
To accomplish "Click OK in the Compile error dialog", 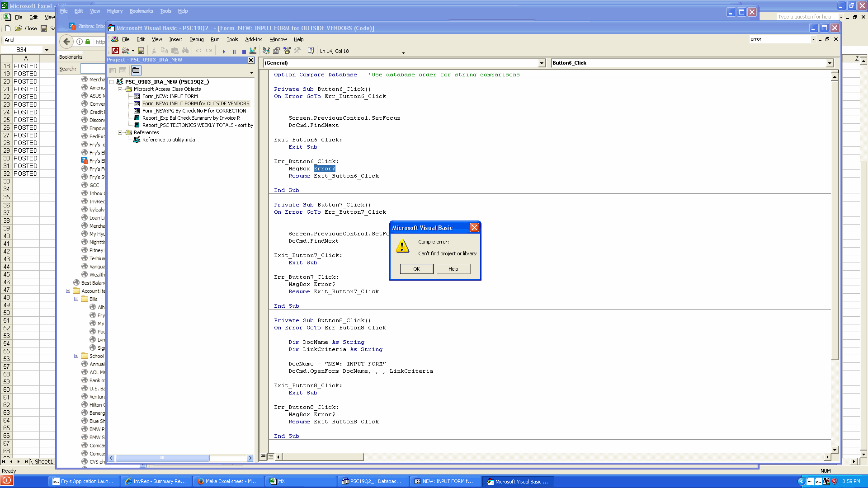I will click(416, 269).
